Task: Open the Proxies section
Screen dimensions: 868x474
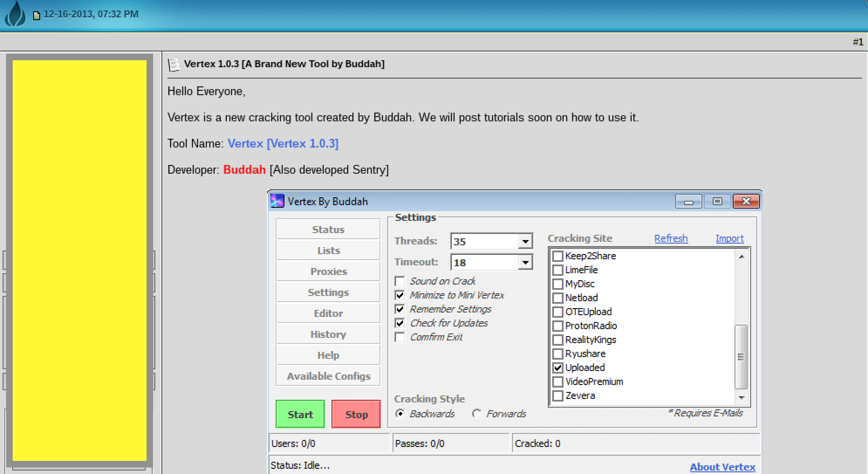Action: click(x=328, y=271)
